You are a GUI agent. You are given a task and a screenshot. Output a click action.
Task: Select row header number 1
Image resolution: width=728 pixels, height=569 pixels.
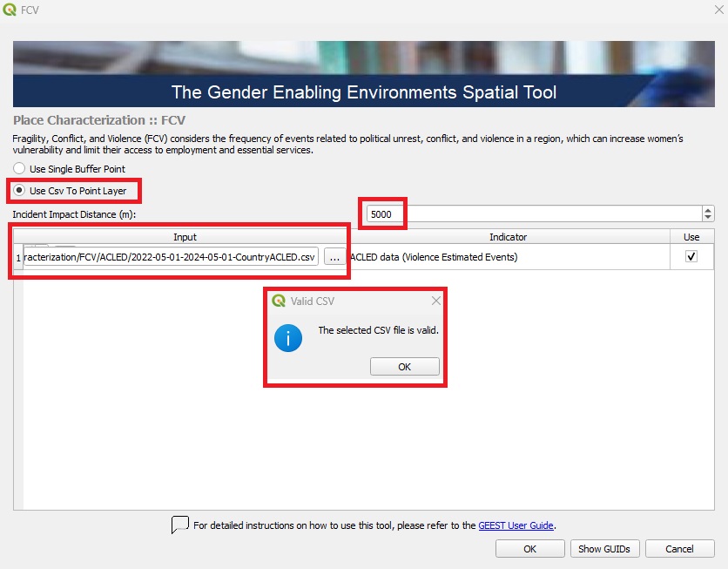point(18,257)
